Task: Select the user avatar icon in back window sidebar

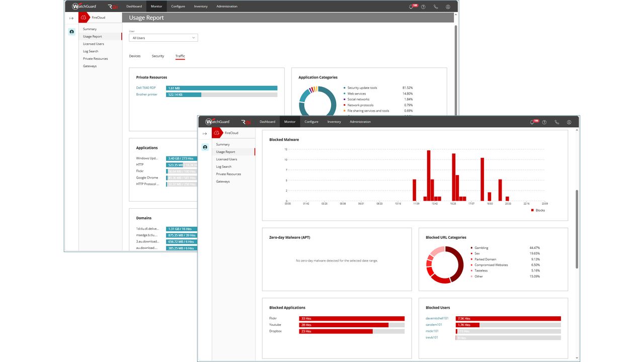Action: click(71, 32)
